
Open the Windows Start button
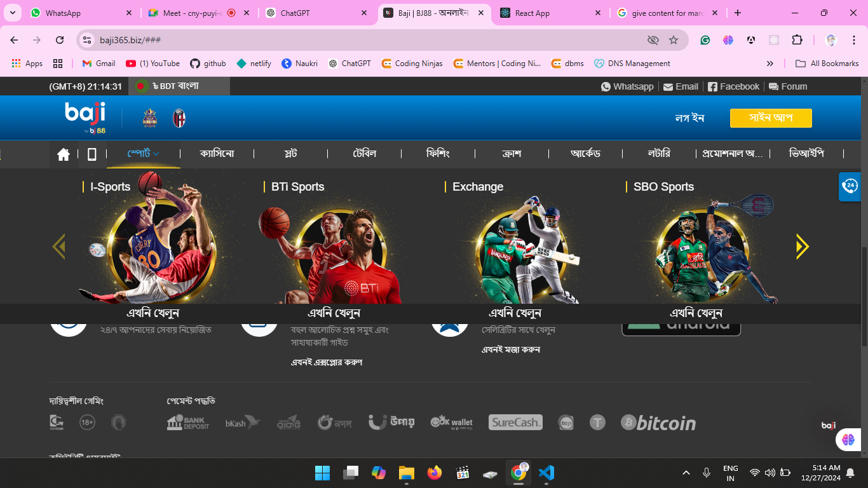point(322,473)
